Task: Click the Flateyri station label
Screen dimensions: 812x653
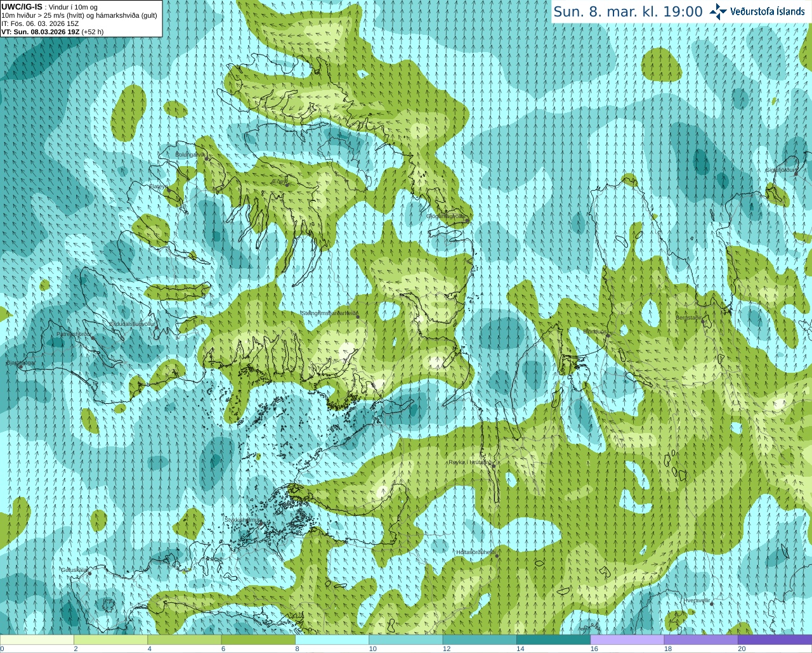Action: pyautogui.click(x=159, y=186)
